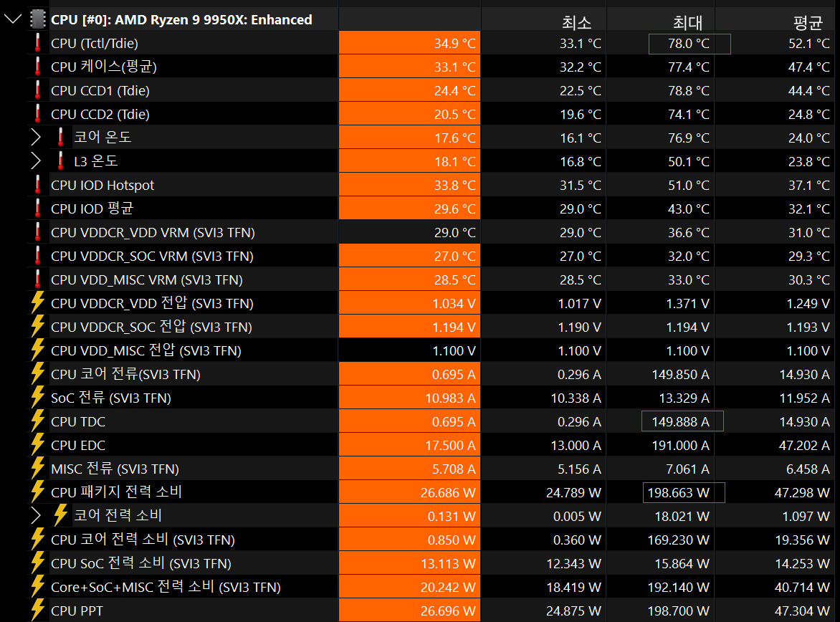
Task: Click the 198.663 W maximum value
Action: 679,492
